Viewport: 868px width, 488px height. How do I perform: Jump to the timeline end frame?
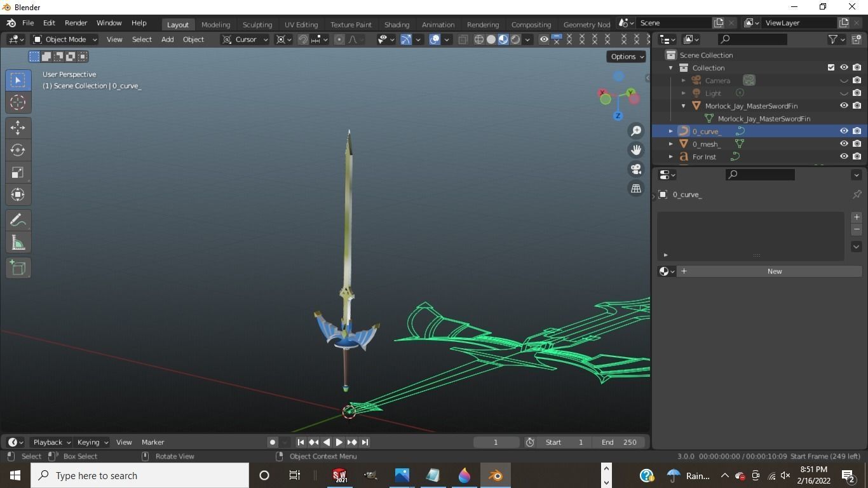click(365, 442)
